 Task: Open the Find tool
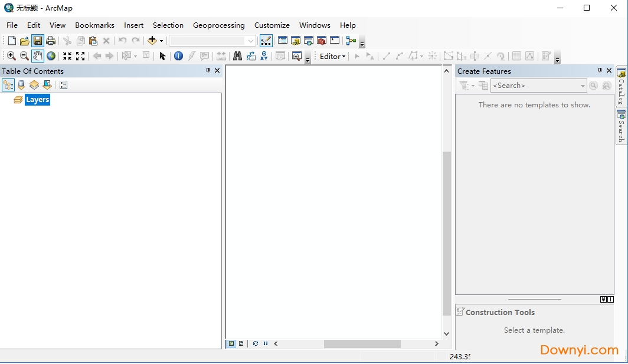click(237, 56)
